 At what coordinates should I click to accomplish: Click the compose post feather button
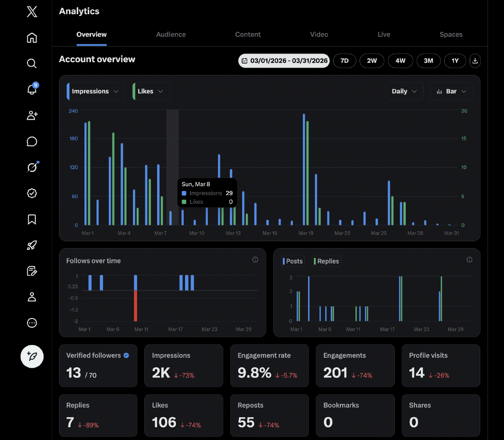[x=32, y=356]
